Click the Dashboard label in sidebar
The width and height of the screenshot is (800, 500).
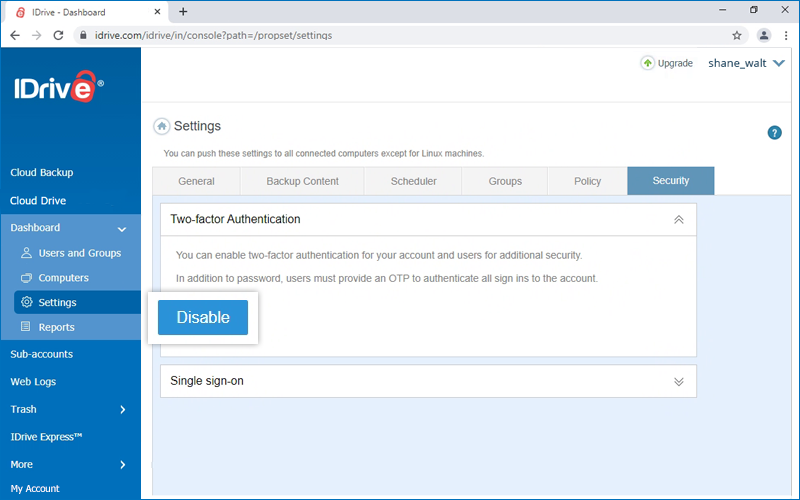[35, 228]
